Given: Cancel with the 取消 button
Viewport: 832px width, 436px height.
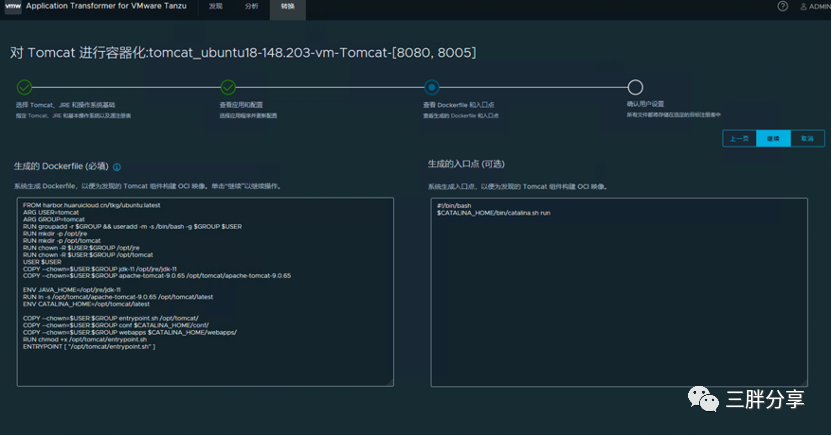Looking at the screenshot, I should tap(807, 138).
